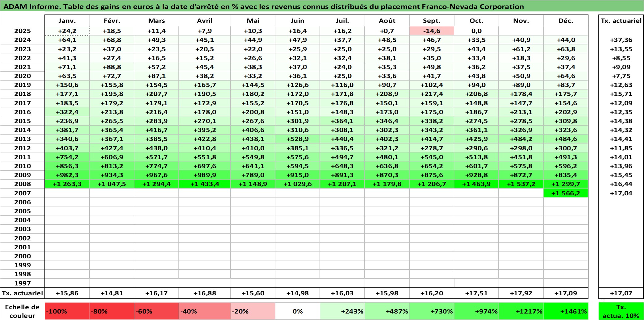
Task: Click the +1 433,4 cell
Action: pos(205,184)
